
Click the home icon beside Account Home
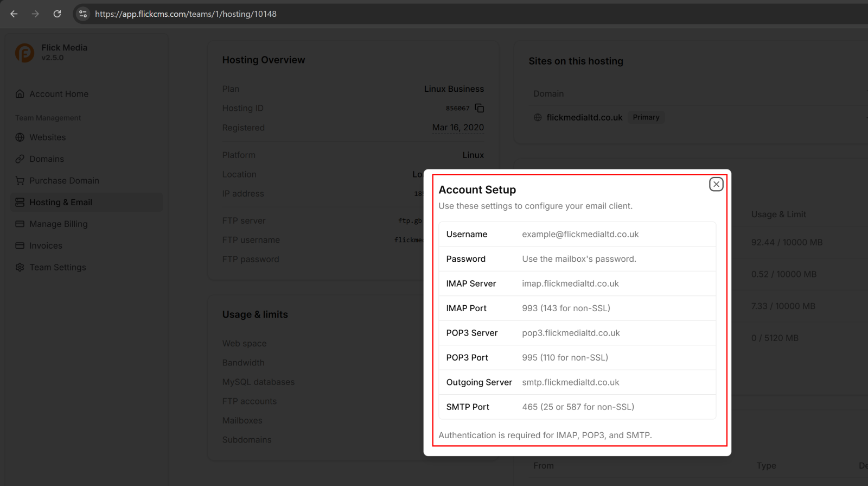[20, 94]
